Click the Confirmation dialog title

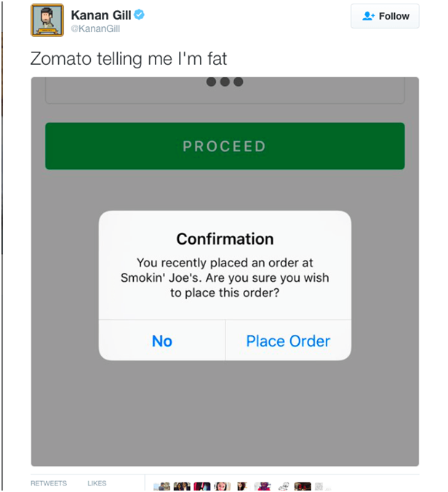(225, 239)
